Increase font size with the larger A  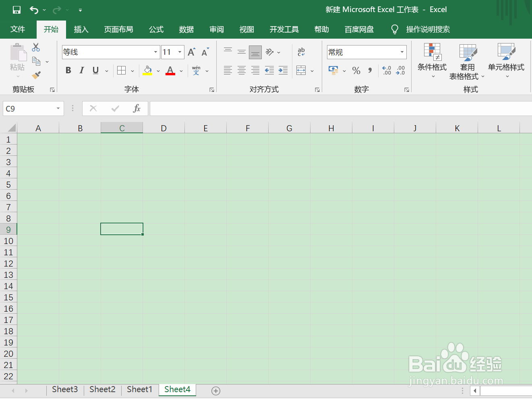pos(192,52)
